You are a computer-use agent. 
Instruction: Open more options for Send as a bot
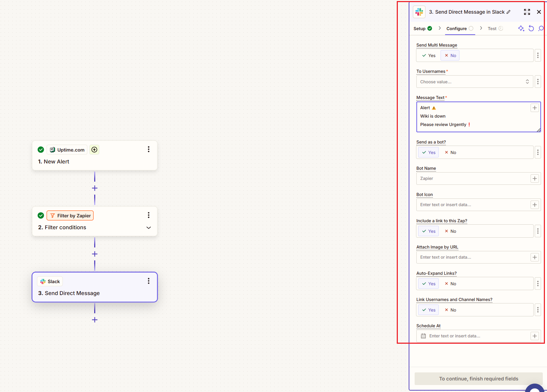tap(538, 152)
